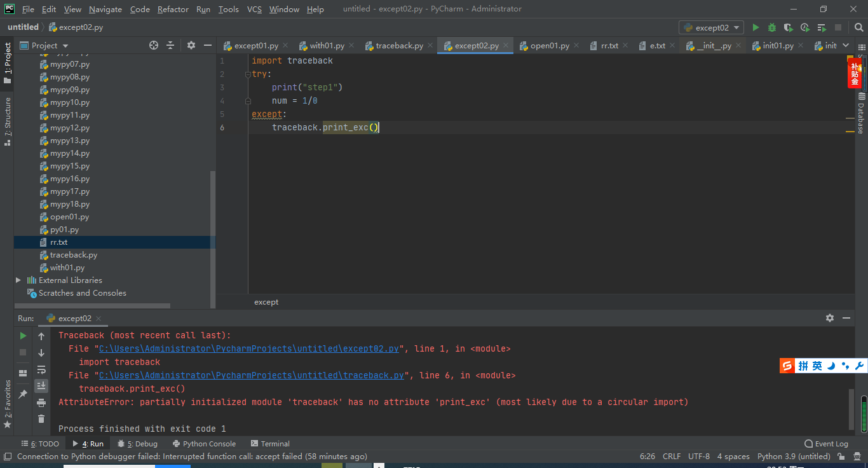Stop process in the Run panel

[23, 352]
